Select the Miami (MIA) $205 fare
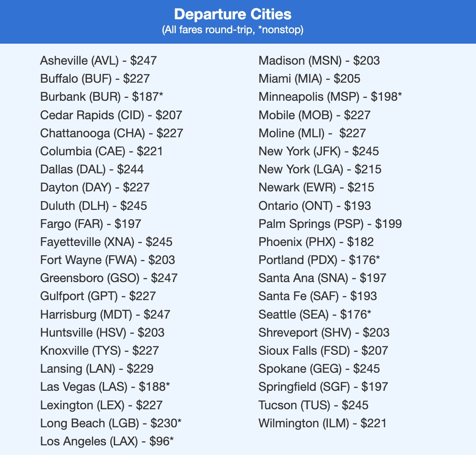Viewport: 476px width, 455px height. [309, 78]
